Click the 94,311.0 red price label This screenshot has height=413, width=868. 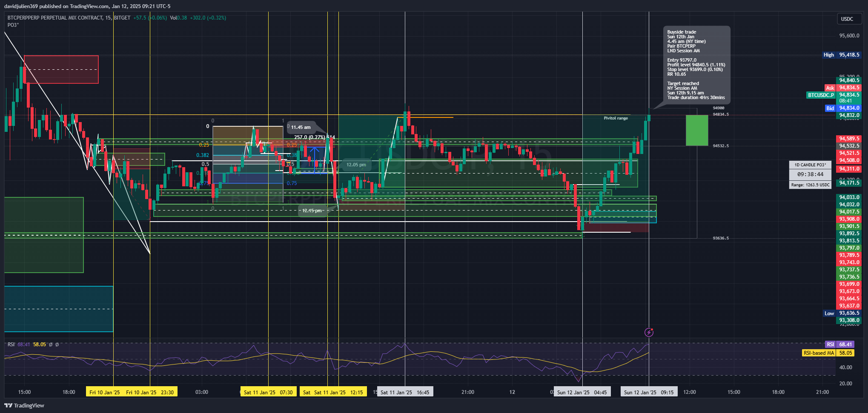coord(849,169)
